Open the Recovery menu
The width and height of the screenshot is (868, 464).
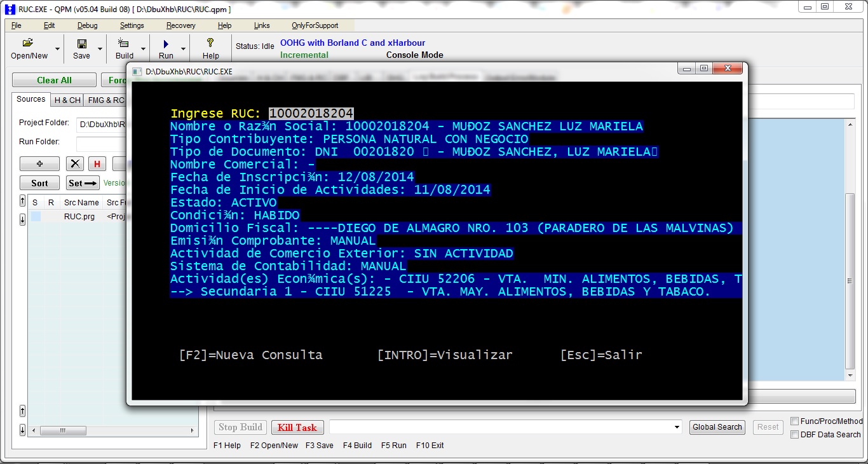coord(181,25)
